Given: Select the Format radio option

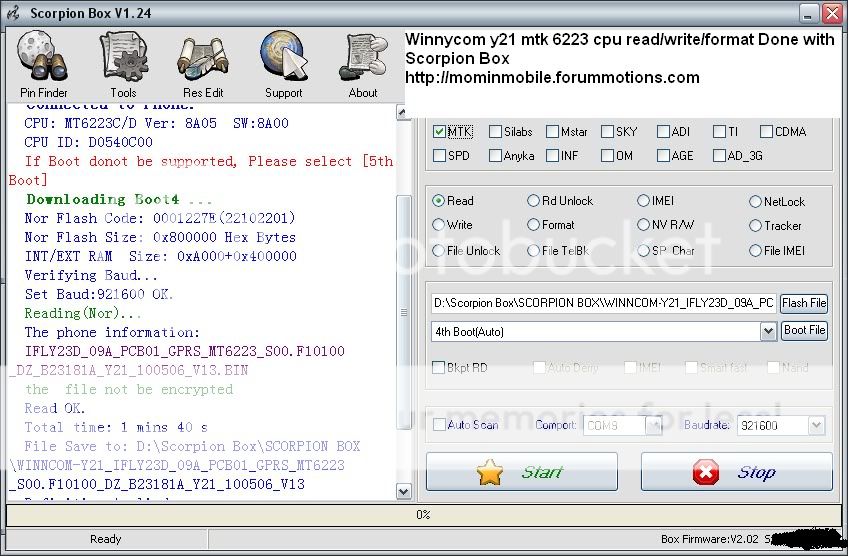Looking at the screenshot, I should point(533,224).
